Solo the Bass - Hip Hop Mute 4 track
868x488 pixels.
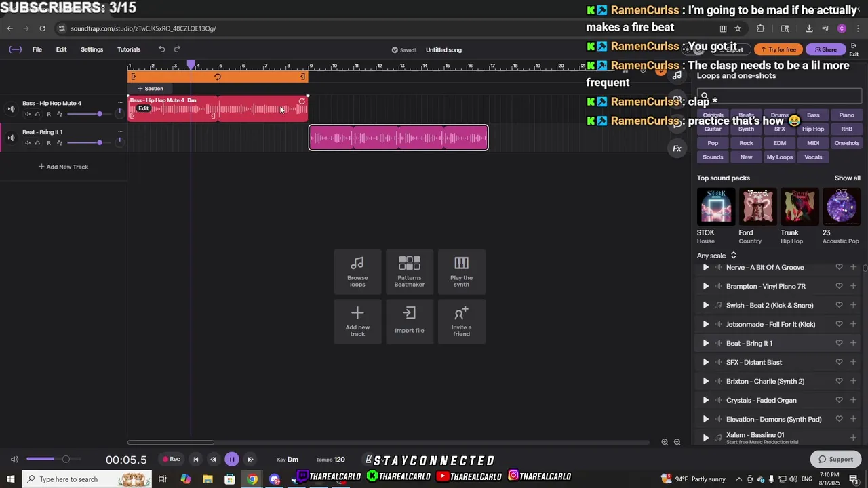click(x=37, y=114)
